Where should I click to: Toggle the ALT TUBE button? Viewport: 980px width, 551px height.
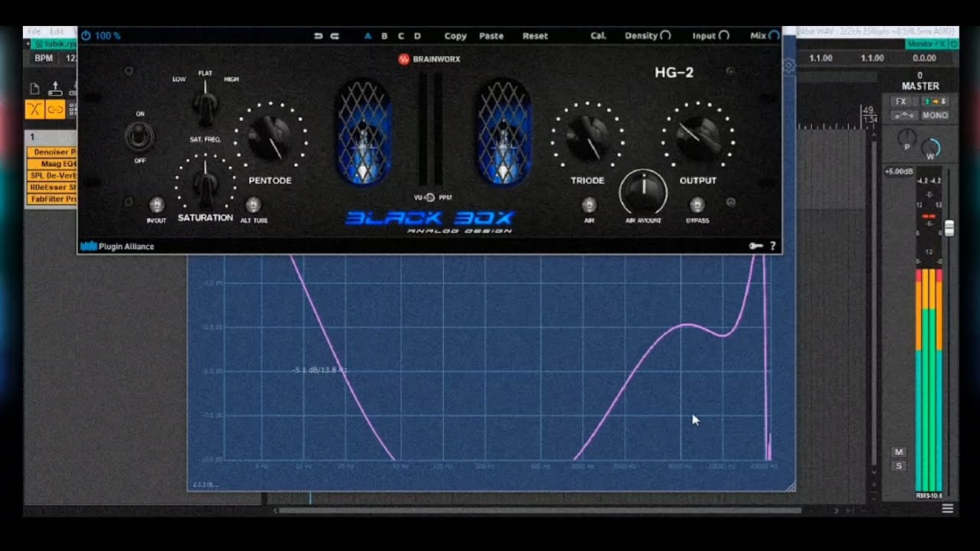(253, 205)
